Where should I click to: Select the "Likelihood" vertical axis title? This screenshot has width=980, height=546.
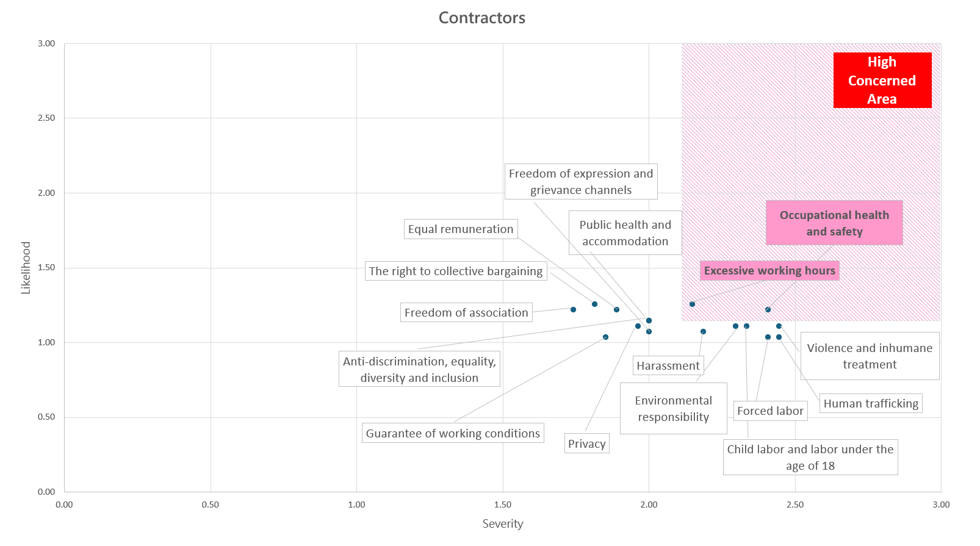pos(26,268)
